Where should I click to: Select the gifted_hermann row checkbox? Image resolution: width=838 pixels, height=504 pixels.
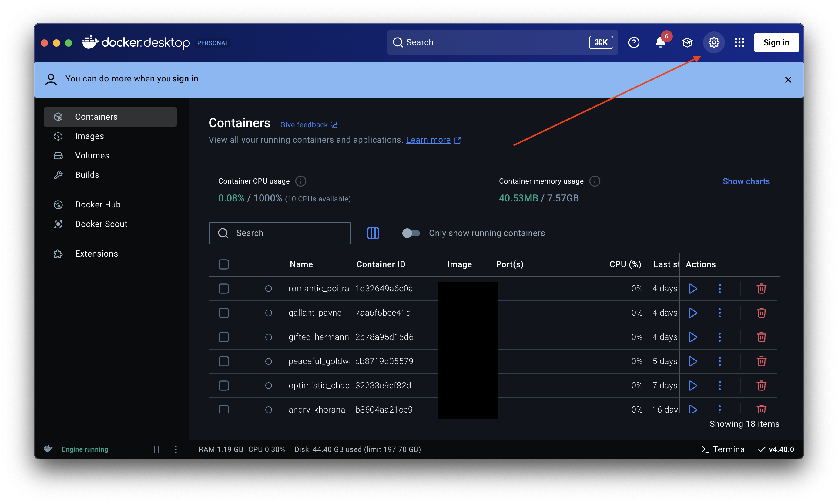pos(223,337)
